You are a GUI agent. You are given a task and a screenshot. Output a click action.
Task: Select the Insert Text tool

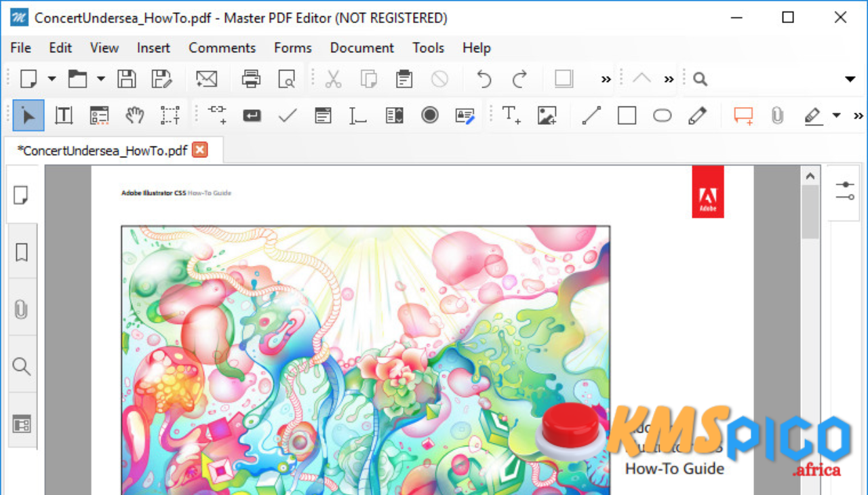(511, 115)
